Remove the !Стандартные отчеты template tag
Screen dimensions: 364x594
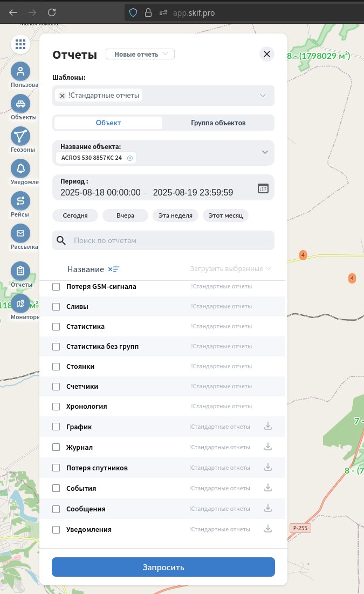63,96
